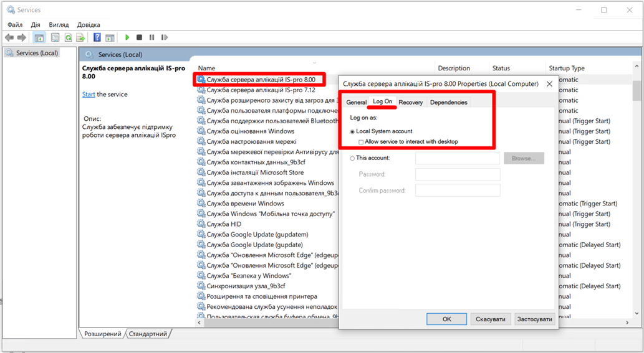Click the Застосувати button
This screenshot has width=644, height=353.
pos(534,319)
